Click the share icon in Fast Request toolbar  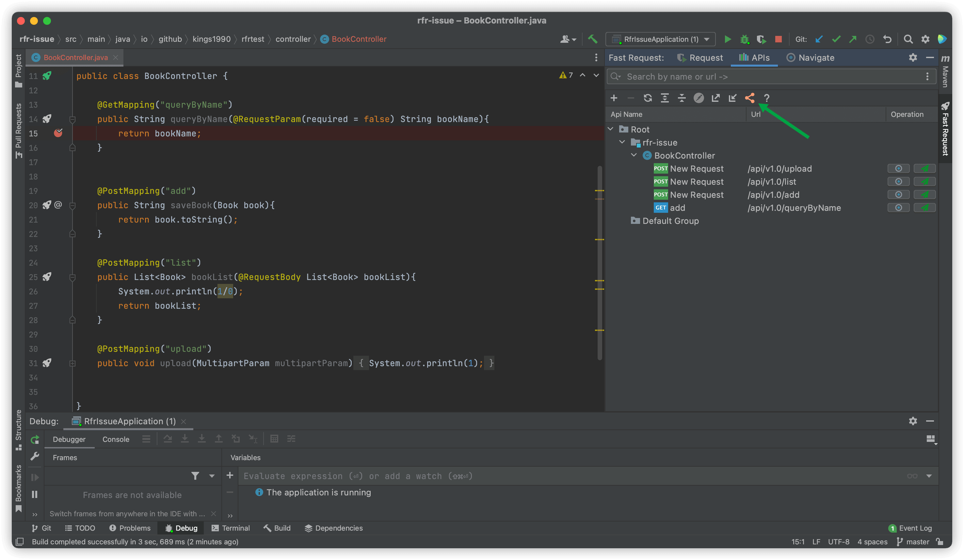(x=749, y=98)
